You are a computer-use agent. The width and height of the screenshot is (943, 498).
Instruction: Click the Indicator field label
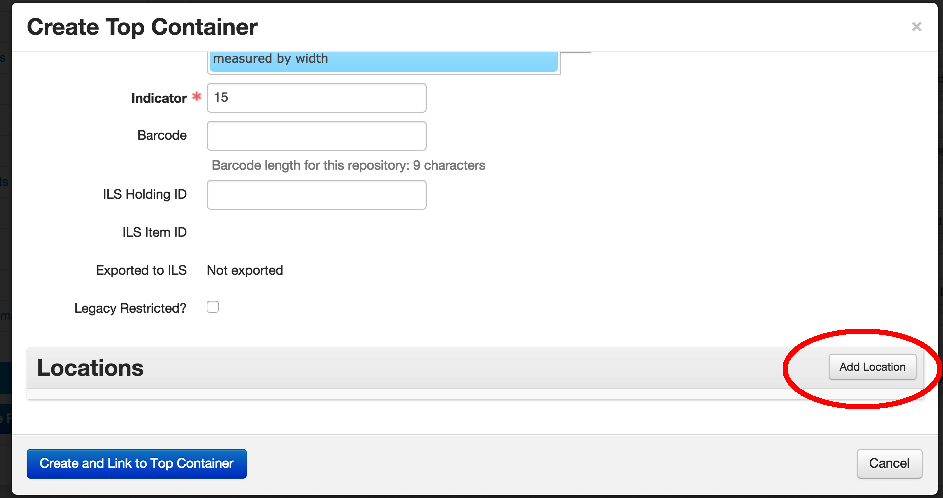(x=159, y=99)
